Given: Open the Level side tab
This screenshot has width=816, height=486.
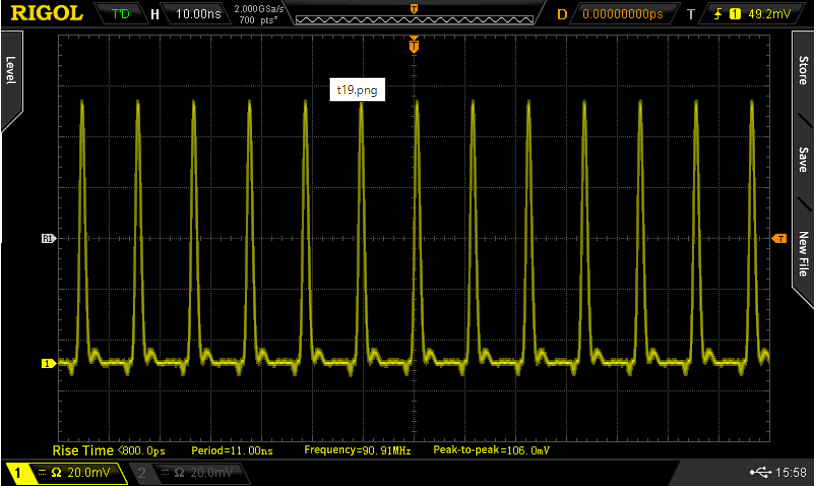Looking at the screenshot, I should pyautogui.click(x=11, y=70).
